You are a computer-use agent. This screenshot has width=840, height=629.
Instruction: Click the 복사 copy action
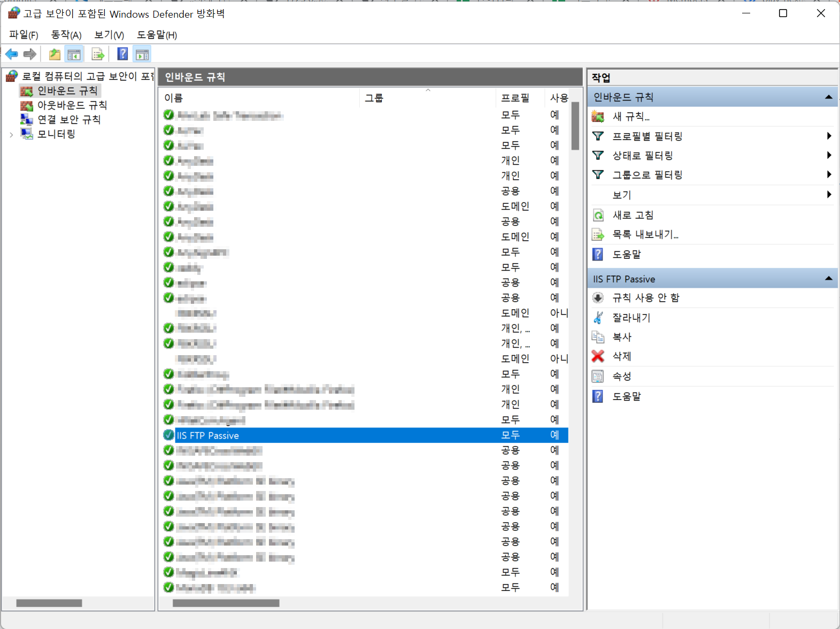point(622,337)
